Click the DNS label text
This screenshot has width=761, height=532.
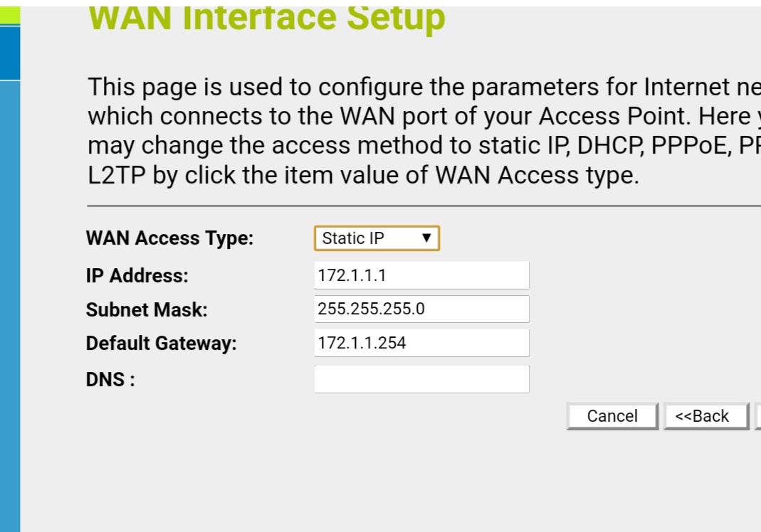pos(110,380)
